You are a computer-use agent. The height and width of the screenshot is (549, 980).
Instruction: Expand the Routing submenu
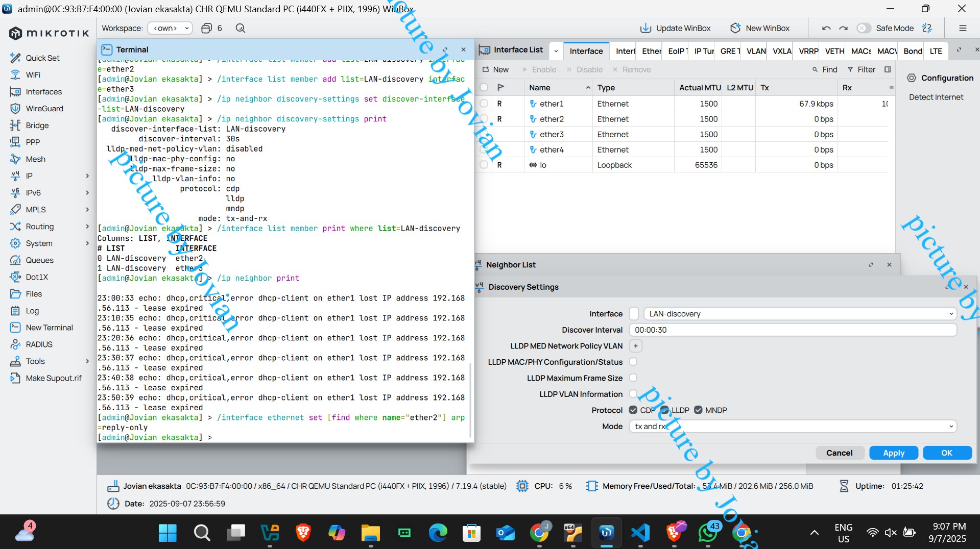coord(87,226)
